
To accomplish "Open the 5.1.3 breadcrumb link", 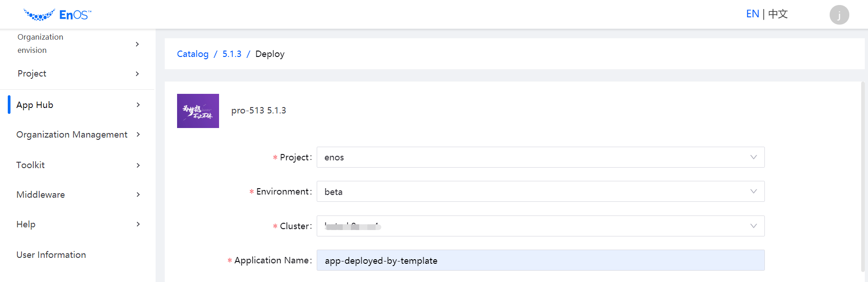I will coord(232,54).
